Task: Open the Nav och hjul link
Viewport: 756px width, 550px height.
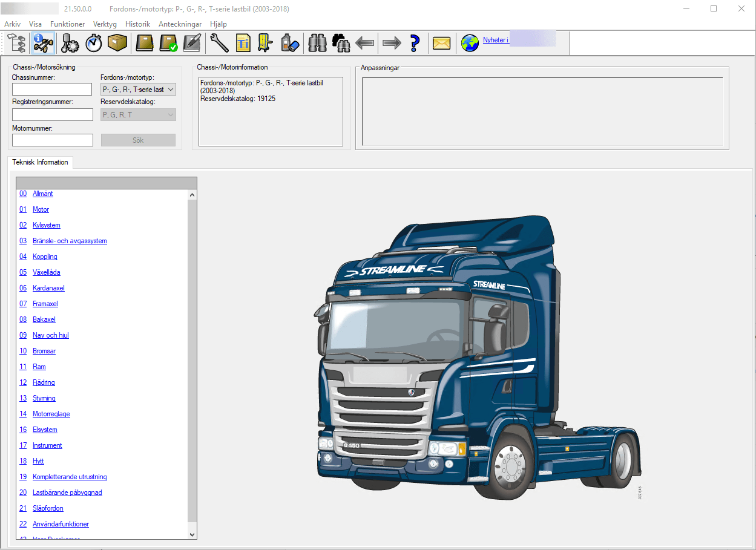Action: pyautogui.click(x=51, y=335)
